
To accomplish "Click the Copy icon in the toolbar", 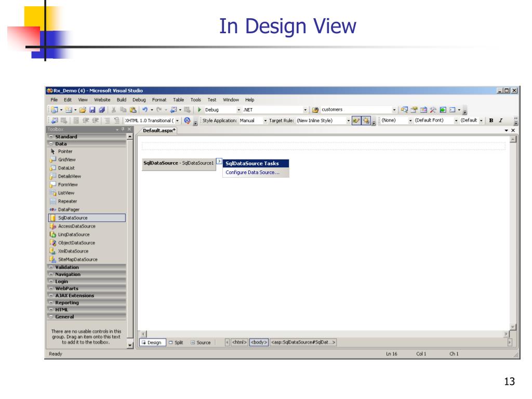I will click(123, 110).
